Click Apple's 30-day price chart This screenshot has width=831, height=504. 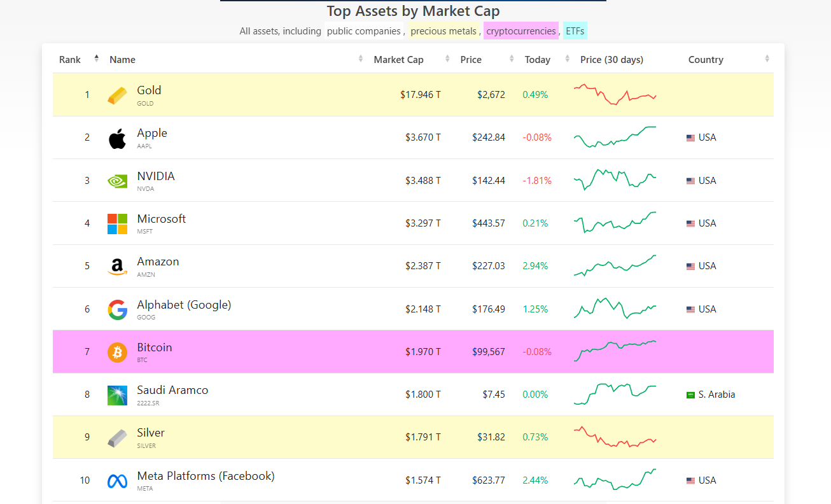click(615, 137)
